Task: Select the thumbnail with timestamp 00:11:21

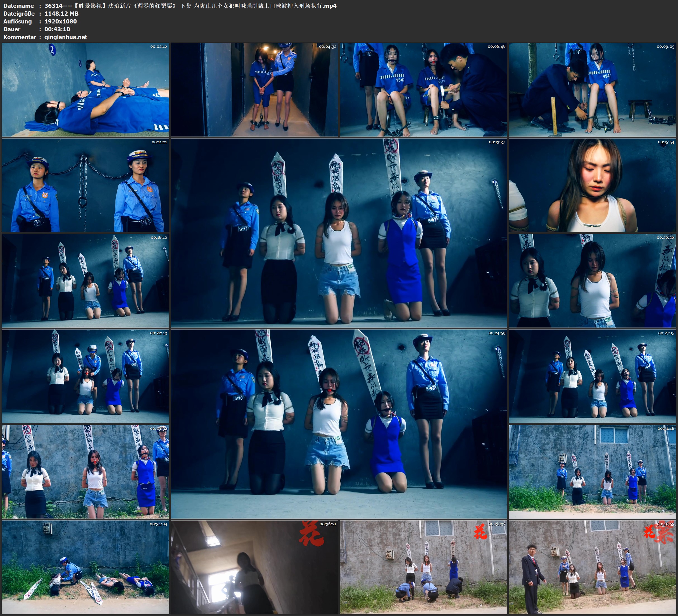Action: [85, 185]
